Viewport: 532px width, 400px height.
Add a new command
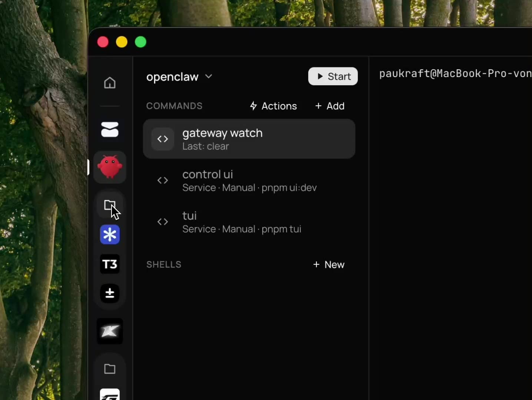(x=330, y=106)
